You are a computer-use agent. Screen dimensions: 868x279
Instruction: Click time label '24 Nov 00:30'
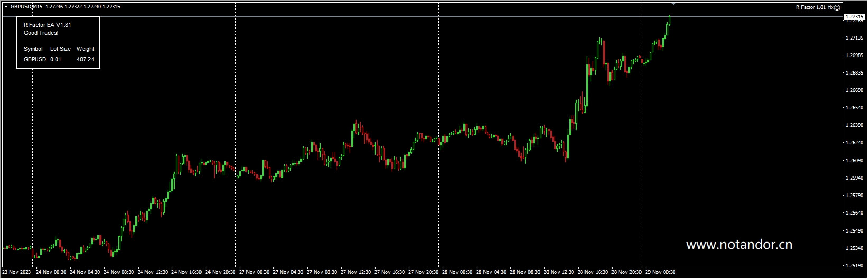(x=51, y=272)
